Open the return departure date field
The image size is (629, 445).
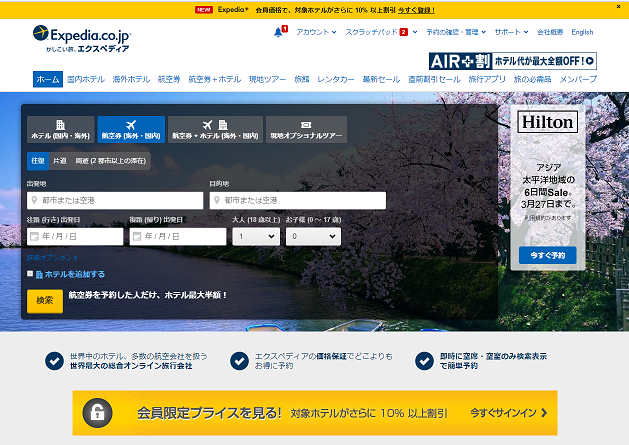[178, 236]
